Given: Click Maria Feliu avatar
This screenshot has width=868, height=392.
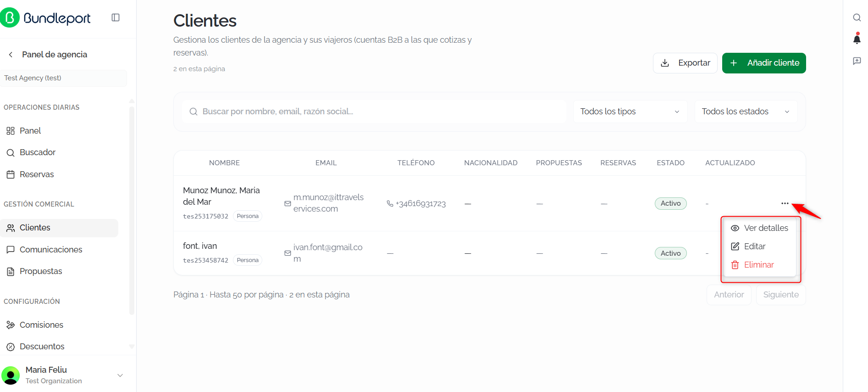Looking at the screenshot, I should pos(11,375).
